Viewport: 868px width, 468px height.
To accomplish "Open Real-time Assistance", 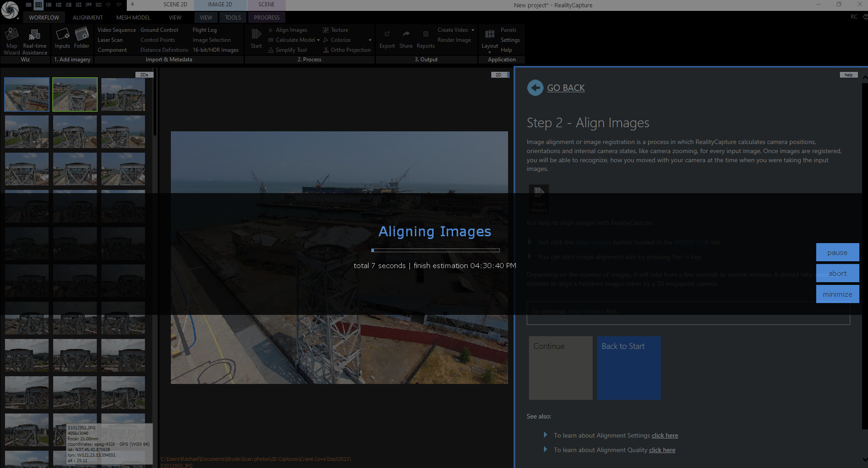I will pos(35,41).
